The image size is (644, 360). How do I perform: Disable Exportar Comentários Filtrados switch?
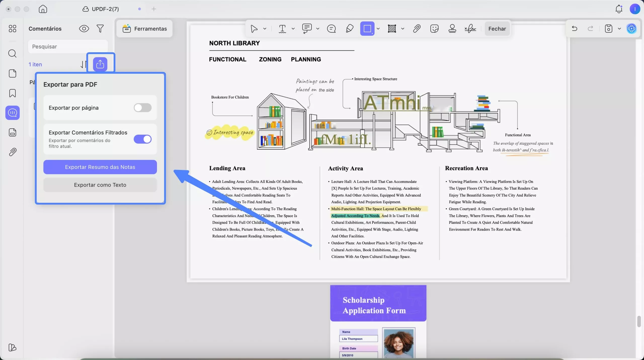click(143, 139)
